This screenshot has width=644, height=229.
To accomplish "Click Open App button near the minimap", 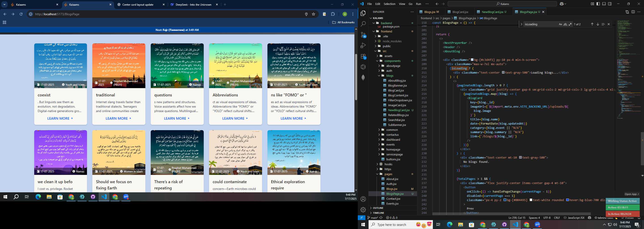I will (x=632, y=194).
